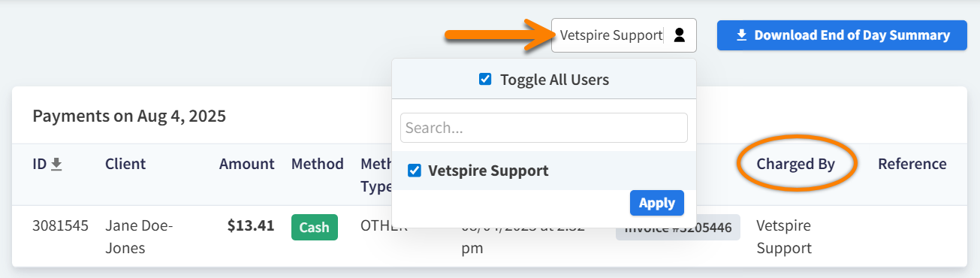This screenshot has width=980, height=278.
Task: Check the Toggle All Users checkbox
Action: pos(485,79)
